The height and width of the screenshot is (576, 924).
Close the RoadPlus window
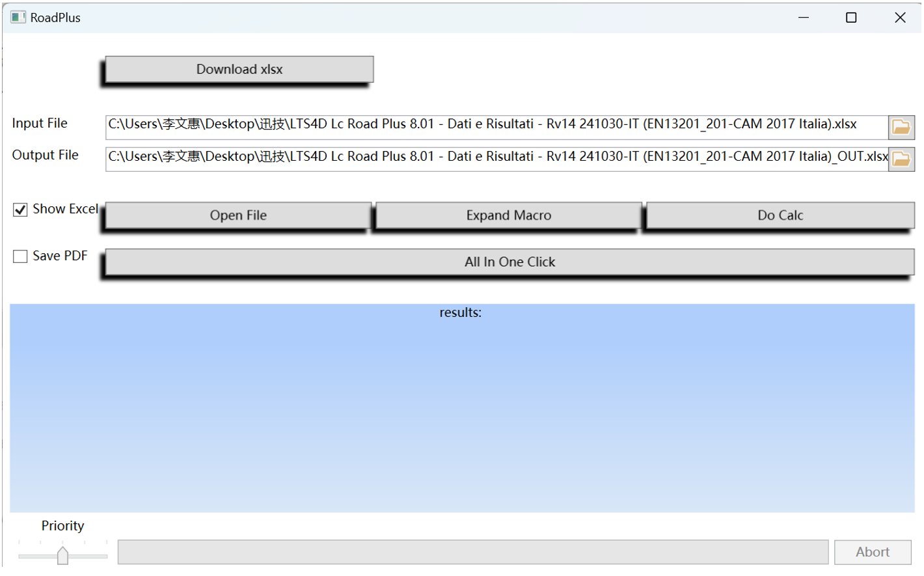coord(899,18)
